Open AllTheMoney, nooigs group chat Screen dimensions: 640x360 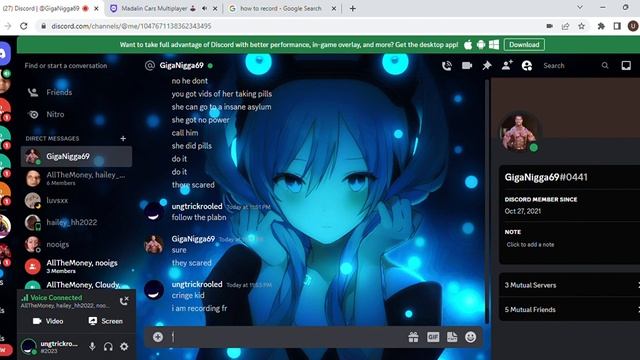coord(76,266)
